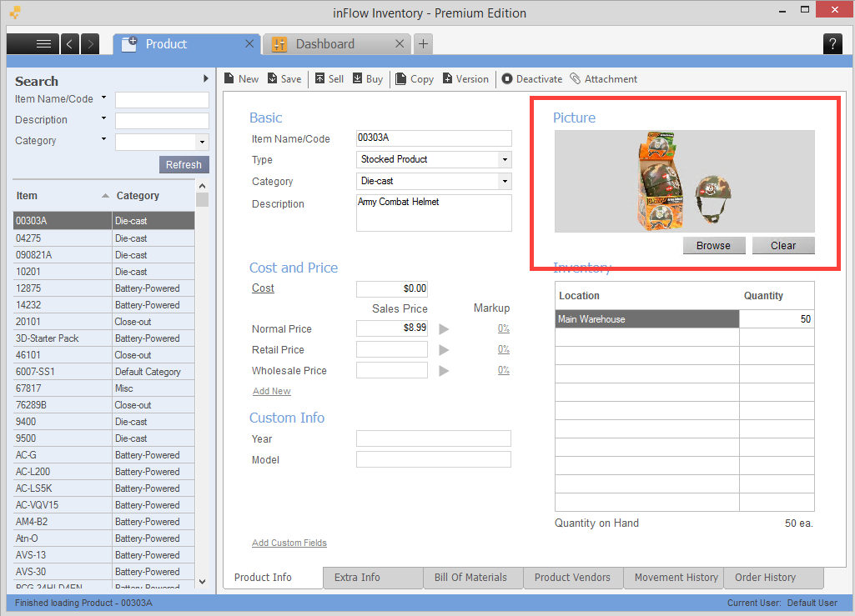855x616 pixels.
Task: Go back with the left arrow button
Action: click(70, 43)
